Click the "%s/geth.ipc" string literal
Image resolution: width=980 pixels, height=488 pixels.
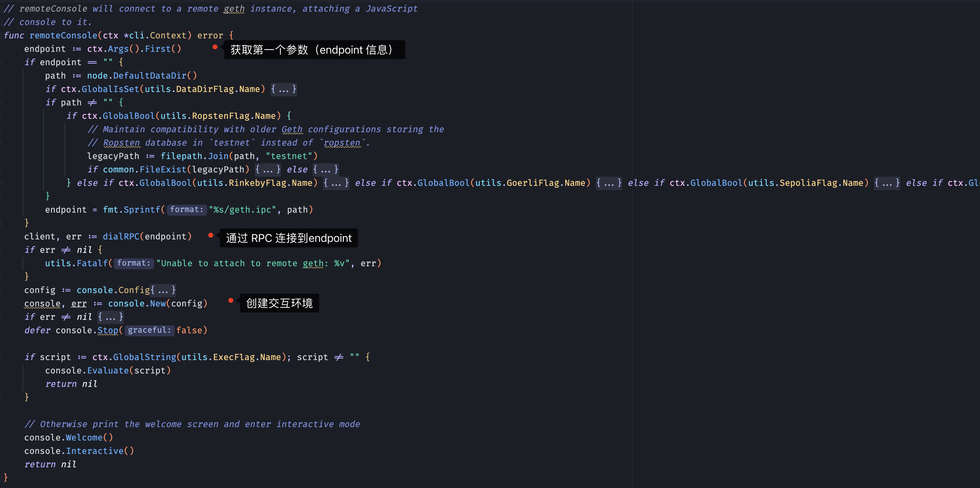coord(242,210)
